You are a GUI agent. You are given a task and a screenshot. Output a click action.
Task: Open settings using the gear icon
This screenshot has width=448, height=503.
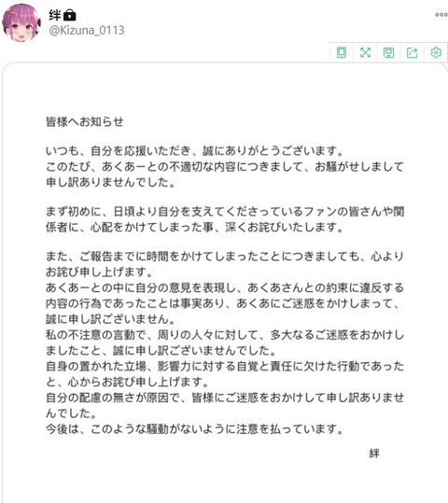436,52
